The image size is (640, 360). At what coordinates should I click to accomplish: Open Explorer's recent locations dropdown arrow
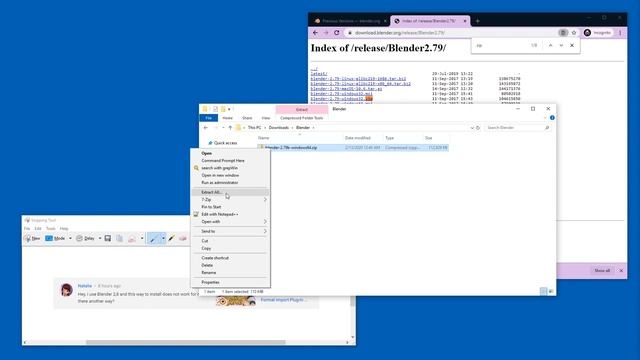pos(223,128)
